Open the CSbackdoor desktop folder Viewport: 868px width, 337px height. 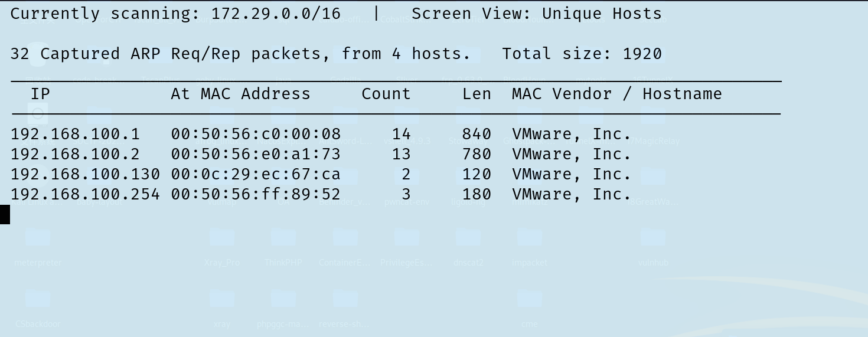pos(38,307)
